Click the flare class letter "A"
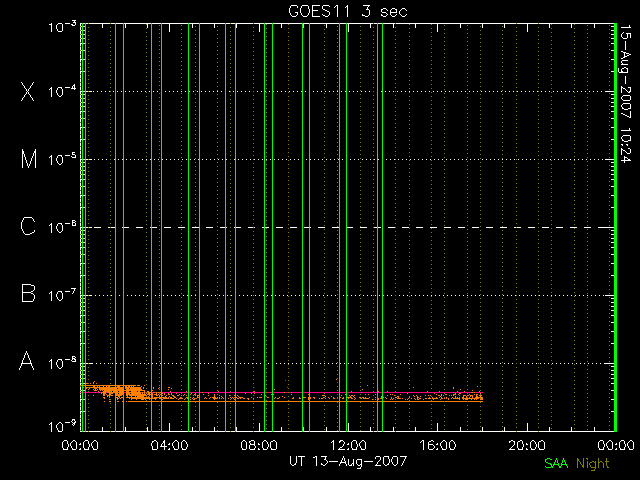Viewport: 640px width, 480px height. tap(27, 361)
